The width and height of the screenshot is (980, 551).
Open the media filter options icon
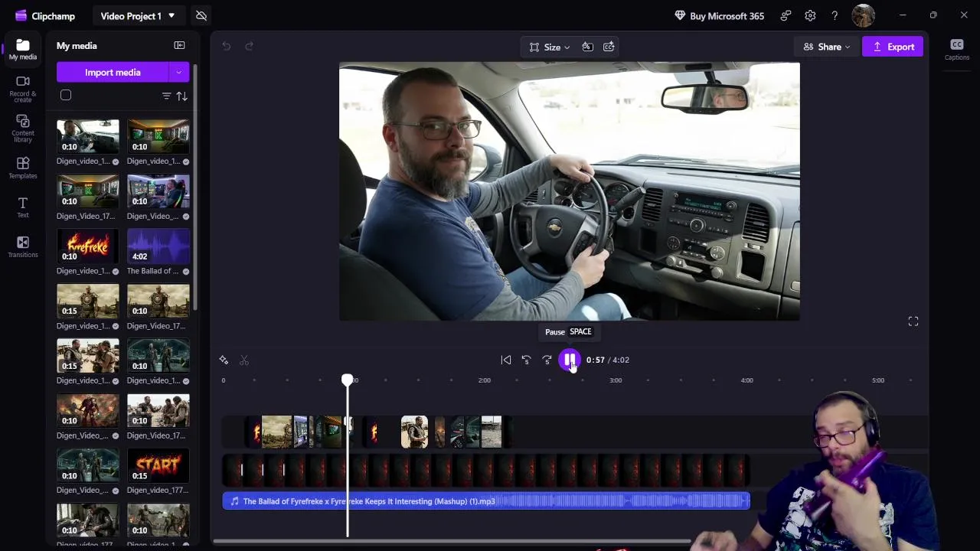point(166,96)
